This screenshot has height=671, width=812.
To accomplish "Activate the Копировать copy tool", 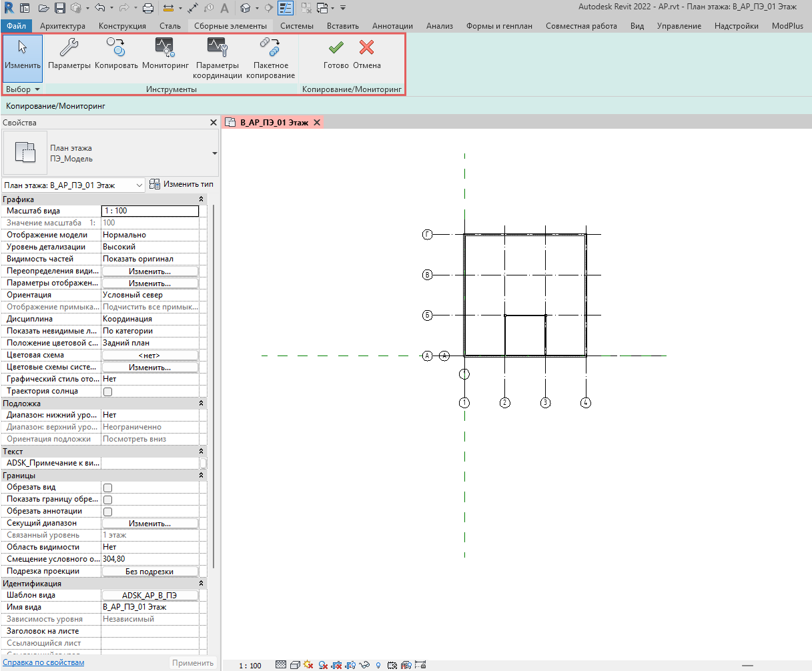I will [116, 53].
